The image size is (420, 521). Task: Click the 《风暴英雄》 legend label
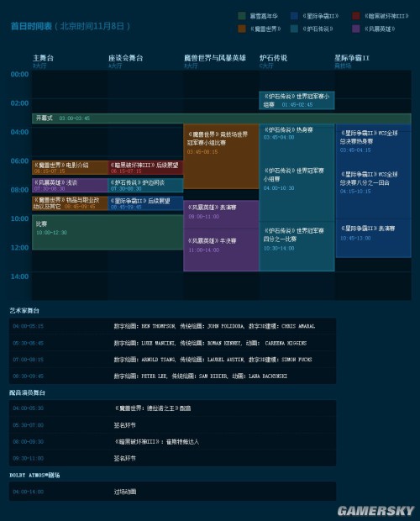pos(380,29)
